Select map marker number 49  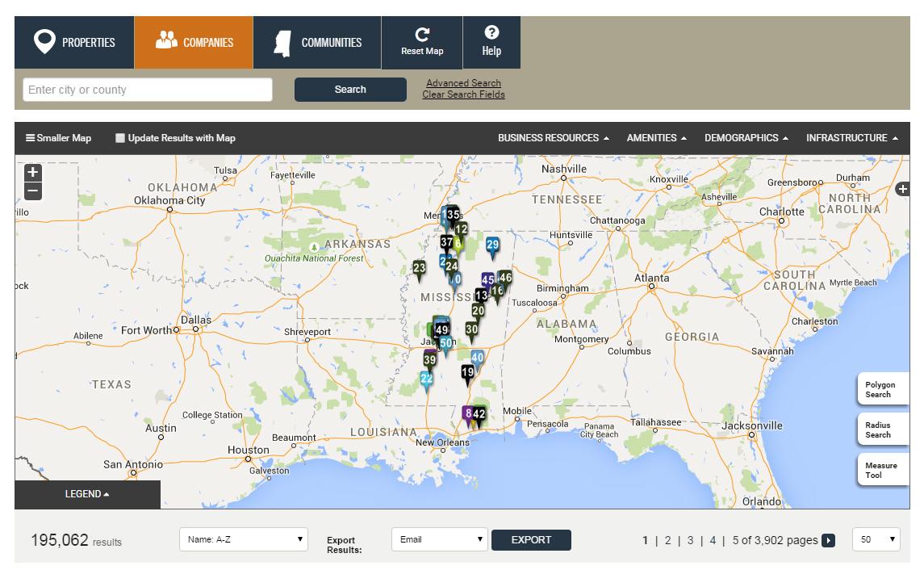pyautogui.click(x=442, y=331)
